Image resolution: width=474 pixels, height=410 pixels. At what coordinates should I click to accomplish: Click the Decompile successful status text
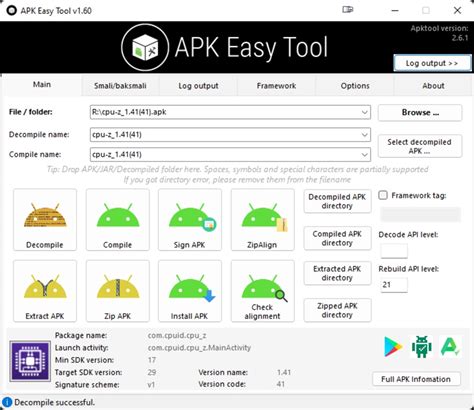(x=55, y=402)
